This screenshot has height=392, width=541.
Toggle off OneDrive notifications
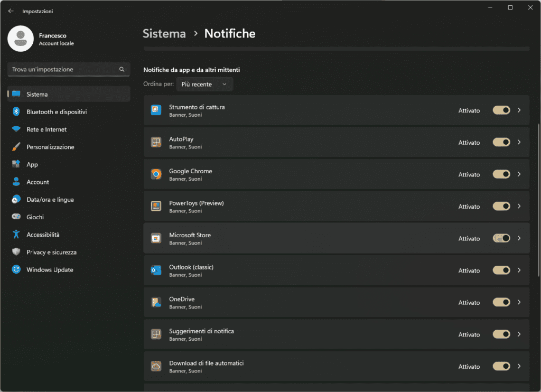click(x=501, y=302)
